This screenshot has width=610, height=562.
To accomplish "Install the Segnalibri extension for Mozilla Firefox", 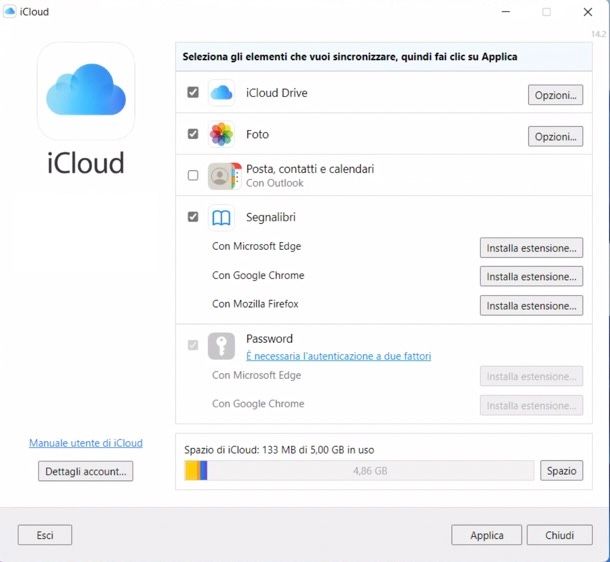I will tap(531, 306).
